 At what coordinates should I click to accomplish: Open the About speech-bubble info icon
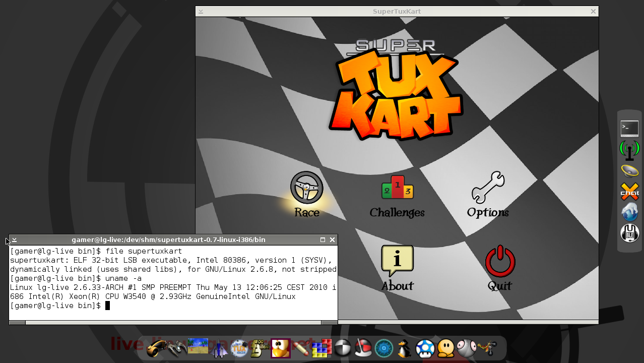[397, 261]
